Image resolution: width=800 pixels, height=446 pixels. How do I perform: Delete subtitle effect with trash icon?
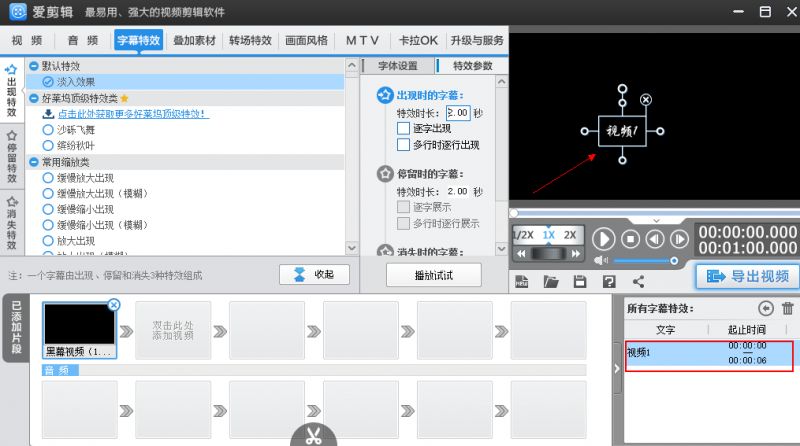click(x=787, y=309)
